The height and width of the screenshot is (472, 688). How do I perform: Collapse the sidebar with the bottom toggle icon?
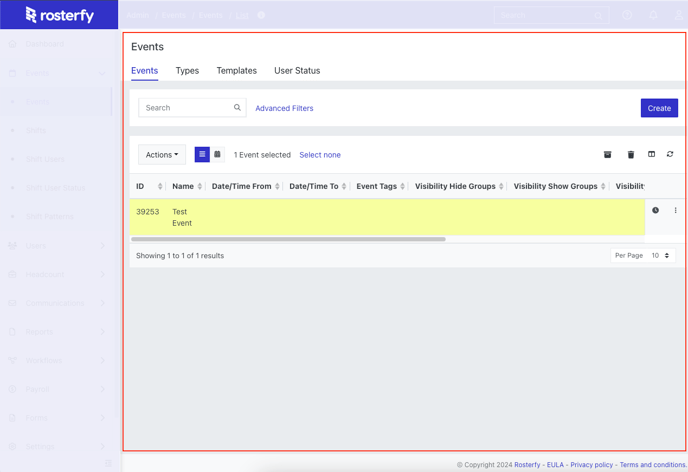point(108,463)
